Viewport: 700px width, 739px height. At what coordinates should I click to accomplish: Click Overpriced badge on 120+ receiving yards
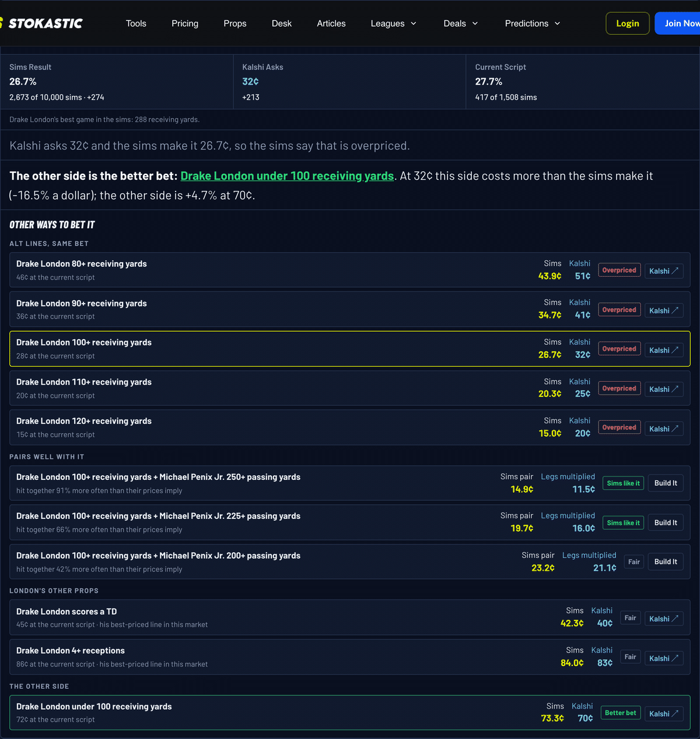[619, 427]
